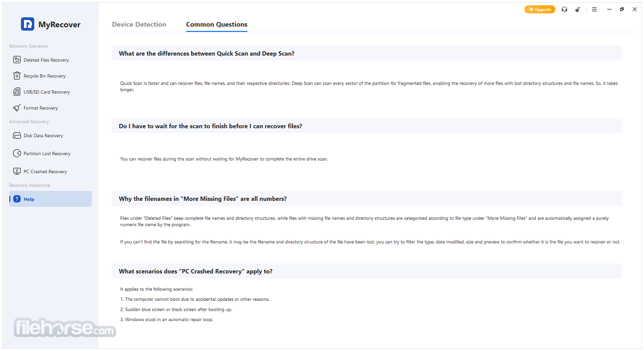Viewport: 644px width, 351px height.
Task: Toggle the 'wait for the scan to finish' question
Action: [x=367, y=126]
